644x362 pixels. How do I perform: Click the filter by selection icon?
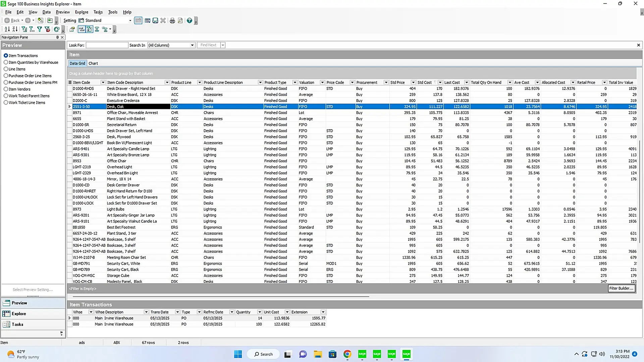pyautogui.click(x=24, y=29)
